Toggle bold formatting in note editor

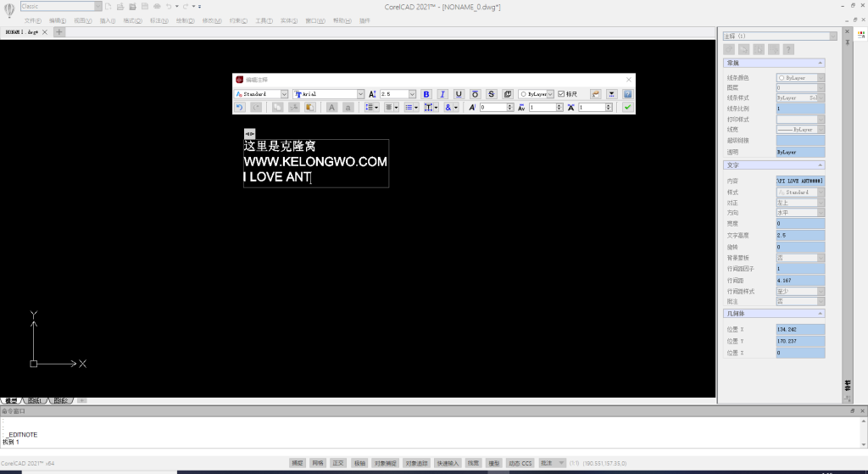[426, 94]
